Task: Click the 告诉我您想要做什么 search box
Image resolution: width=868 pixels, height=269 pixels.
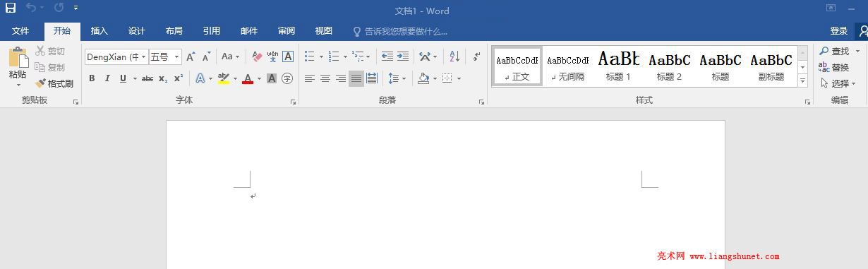Action: point(400,31)
